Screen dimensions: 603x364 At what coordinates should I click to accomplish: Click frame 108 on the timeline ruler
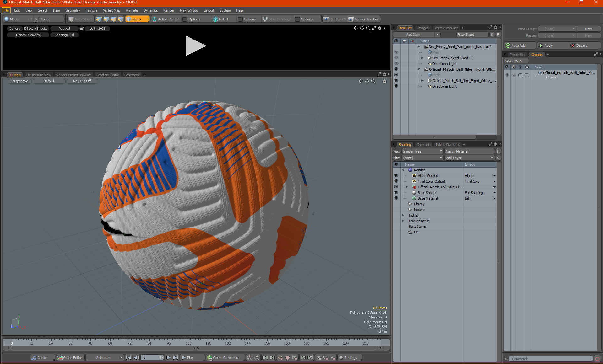pyautogui.click(x=188, y=341)
